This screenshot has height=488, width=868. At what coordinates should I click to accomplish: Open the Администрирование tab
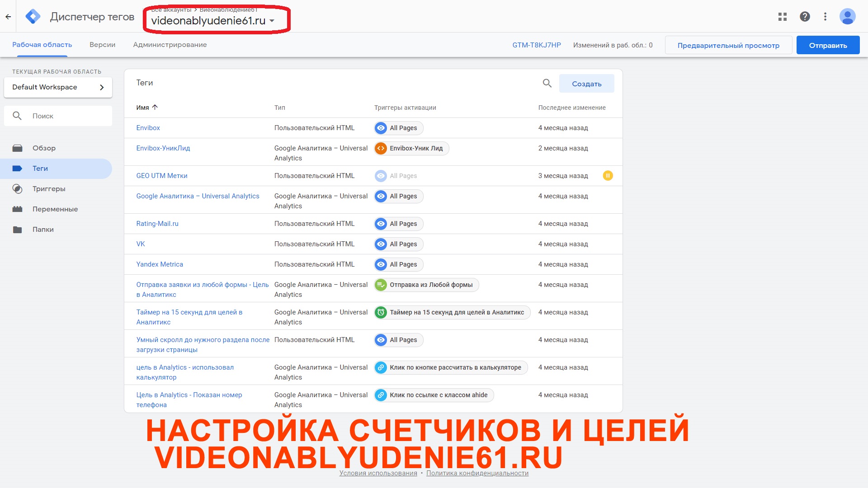click(x=170, y=45)
